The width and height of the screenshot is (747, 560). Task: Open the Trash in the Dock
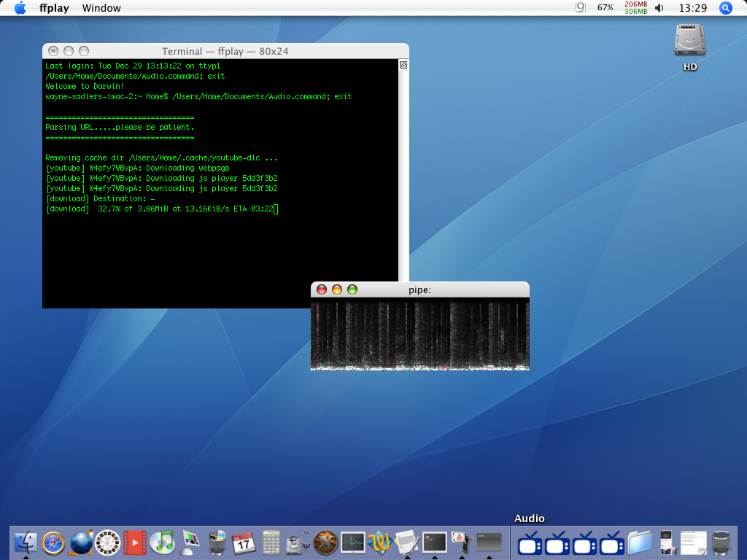(x=721, y=542)
